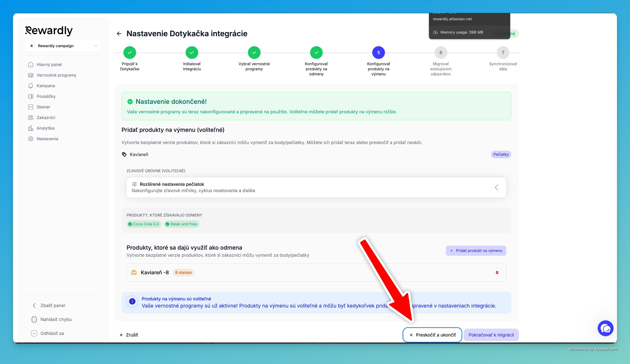Click the Kaviareň program name
Image resolution: width=630 pixels, height=364 pixels.
(x=139, y=155)
